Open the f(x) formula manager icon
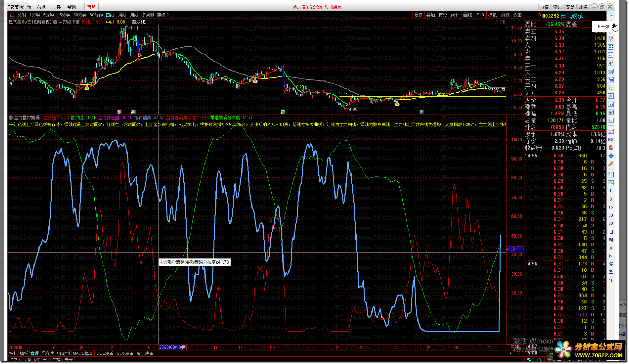Screen dimensions: 629x364 click(x=611, y=112)
